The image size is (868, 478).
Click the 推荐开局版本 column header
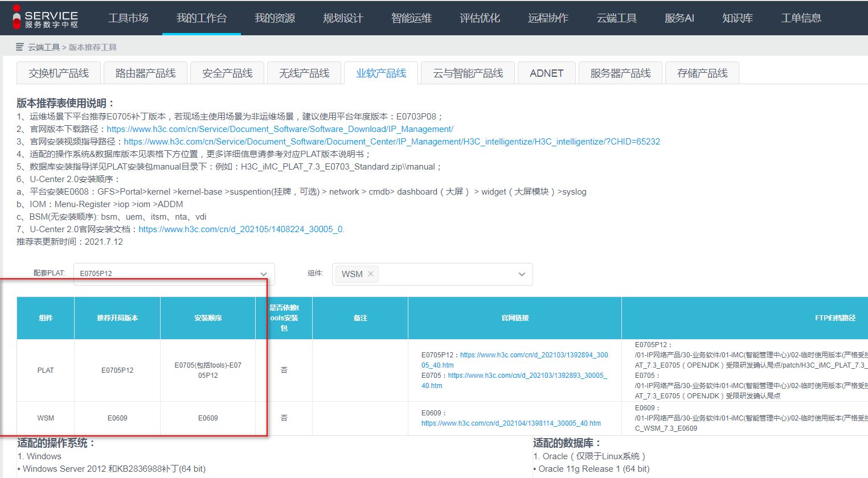(117, 318)
